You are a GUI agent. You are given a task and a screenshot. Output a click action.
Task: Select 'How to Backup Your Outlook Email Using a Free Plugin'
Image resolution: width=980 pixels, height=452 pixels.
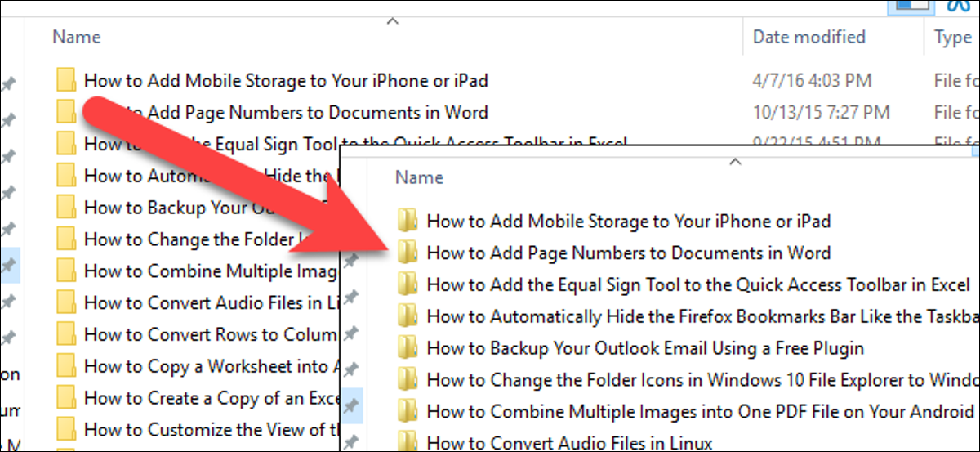pyautogui.click(x=645, y=348)
